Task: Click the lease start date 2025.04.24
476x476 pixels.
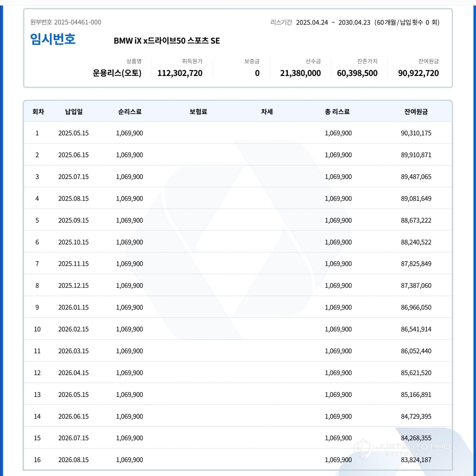Action: (x=312, y=23)
